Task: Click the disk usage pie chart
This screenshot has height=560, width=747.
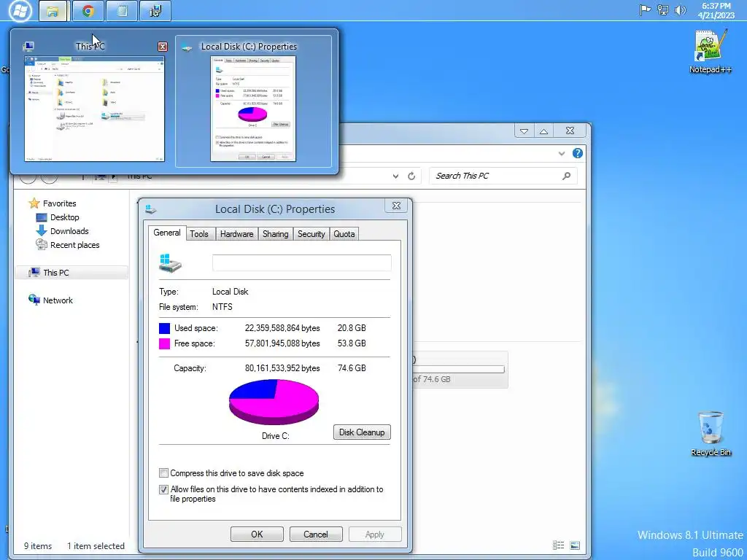Action: tap(274, 402)
